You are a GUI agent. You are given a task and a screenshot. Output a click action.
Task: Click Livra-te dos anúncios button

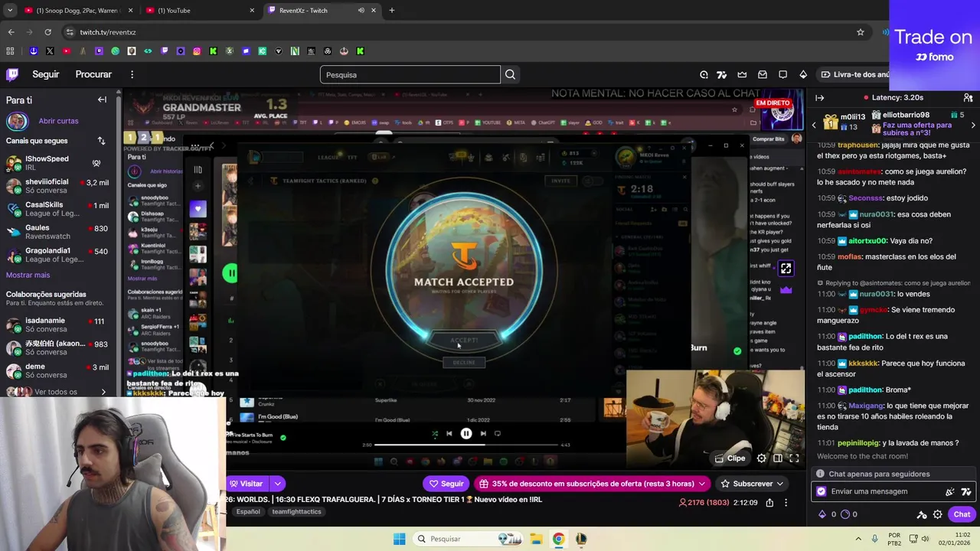854,74
